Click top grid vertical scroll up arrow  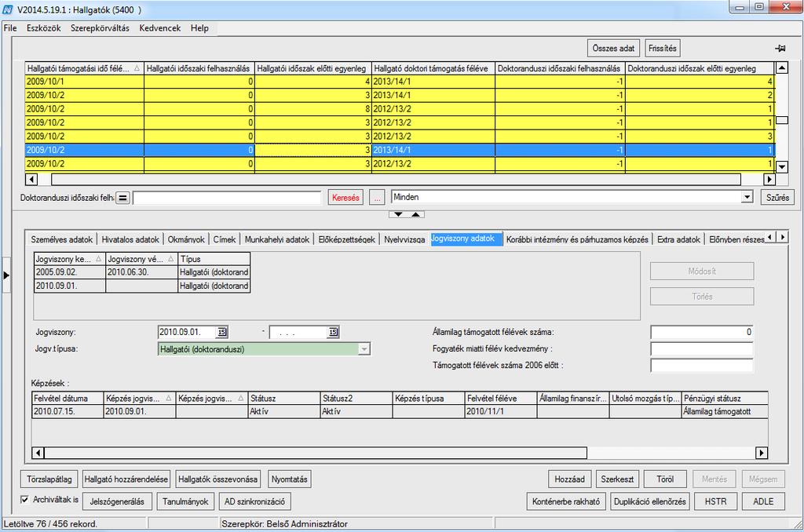[782, 67]
